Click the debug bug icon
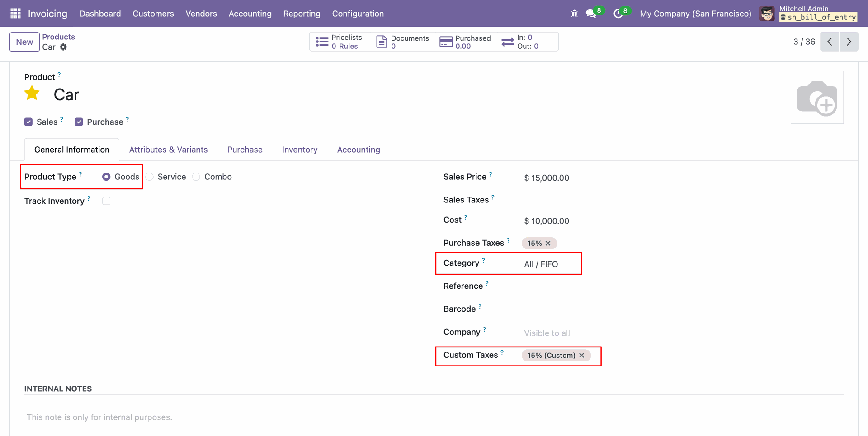The width and height of the screenshot is (868, 436). pos(574,14)
